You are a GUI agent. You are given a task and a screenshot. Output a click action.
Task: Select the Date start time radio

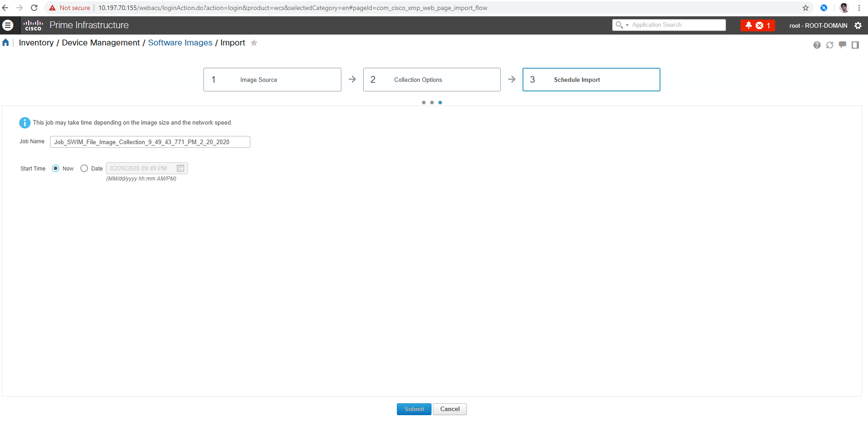pos(84,168)
